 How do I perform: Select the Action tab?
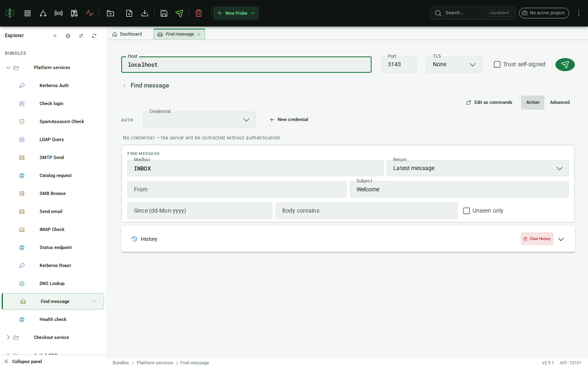pos(533,103)
